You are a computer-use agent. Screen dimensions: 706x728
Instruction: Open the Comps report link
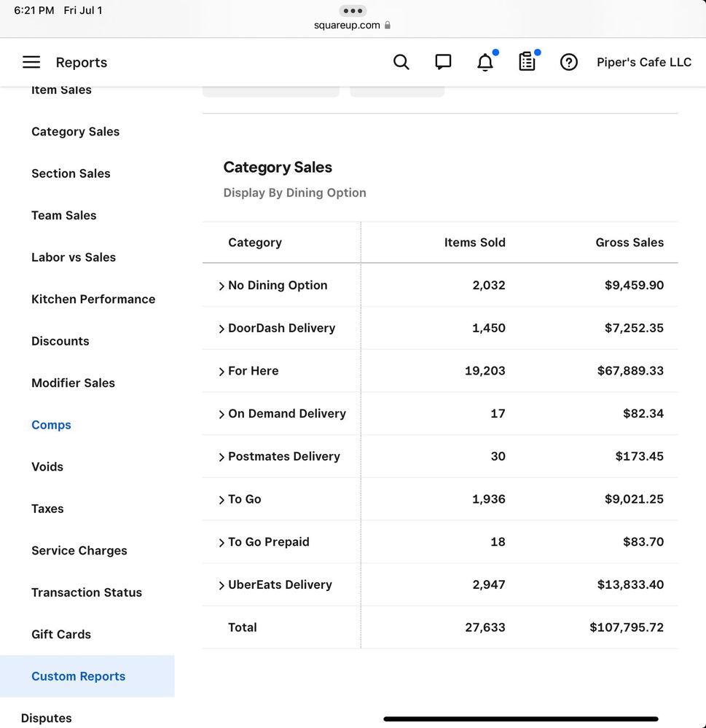coord(51,425)
